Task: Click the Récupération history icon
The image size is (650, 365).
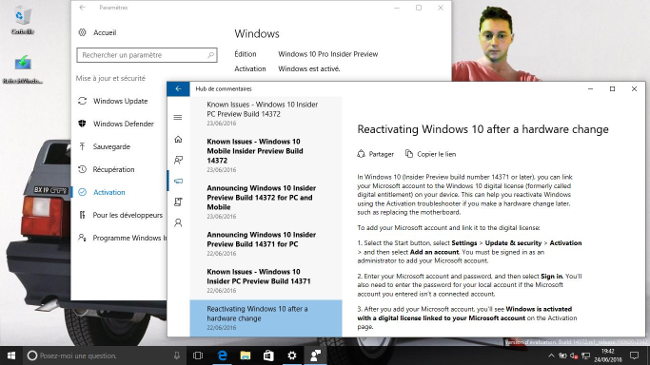Action: pos(82,169)
